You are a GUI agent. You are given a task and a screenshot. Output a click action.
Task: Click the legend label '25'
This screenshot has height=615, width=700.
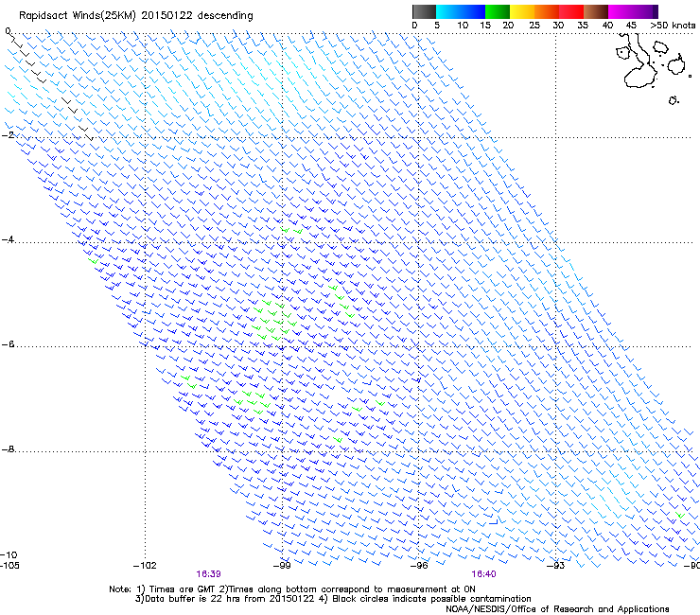(534, 26)
